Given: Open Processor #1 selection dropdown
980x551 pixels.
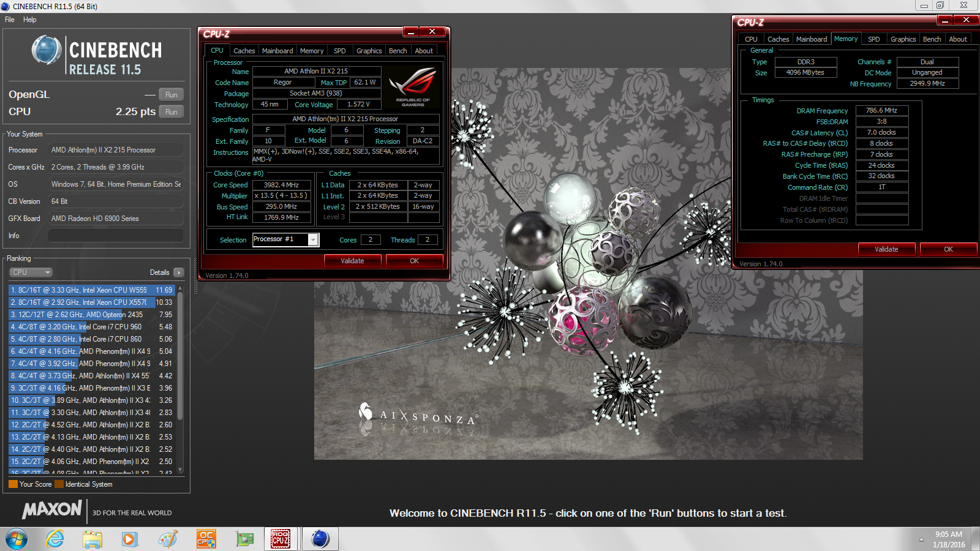Looking at the screenshot, I should [313, 240].
